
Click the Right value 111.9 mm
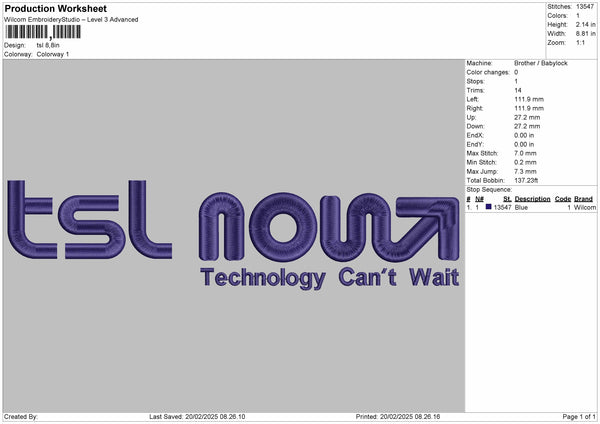pos(529,108)
